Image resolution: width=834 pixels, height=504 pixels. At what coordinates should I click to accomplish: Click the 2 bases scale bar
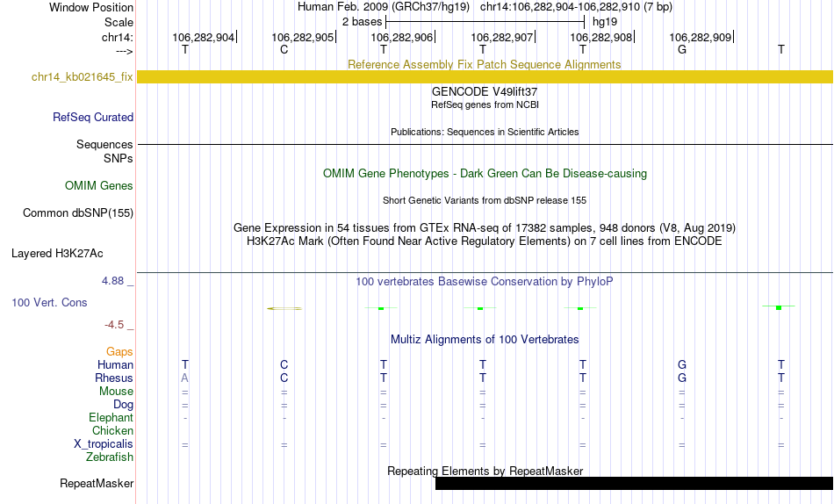(485, 22)
